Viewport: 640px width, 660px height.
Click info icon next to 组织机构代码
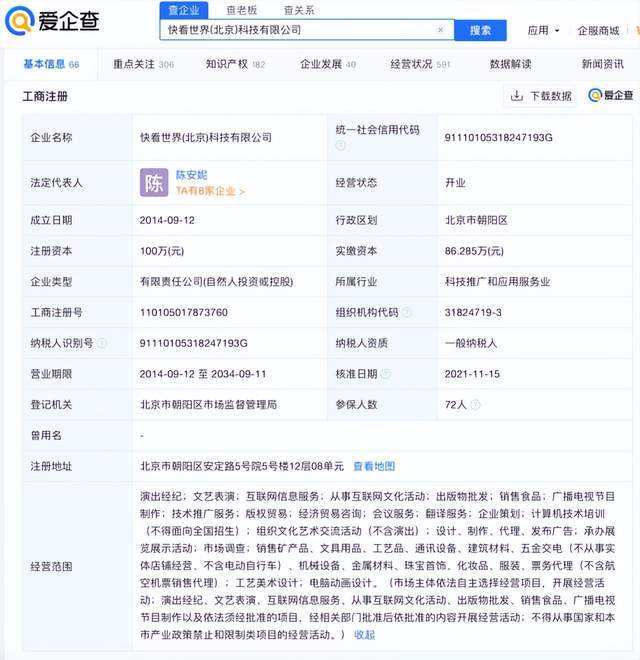tap(406, 312)
